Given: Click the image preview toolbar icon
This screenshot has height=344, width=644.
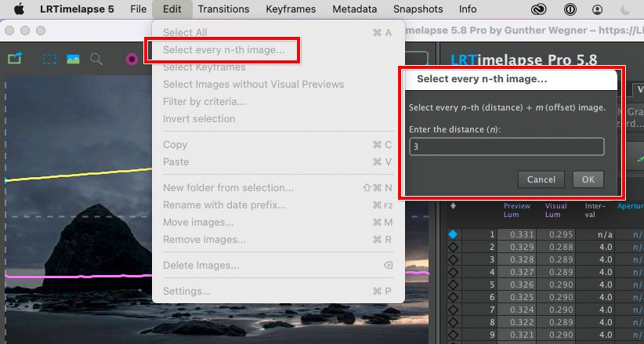Looking at the screenshot, I should coord(73,59).
